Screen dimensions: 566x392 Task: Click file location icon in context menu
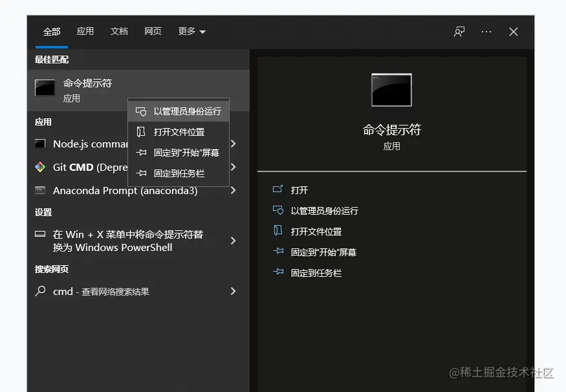pyautogui.click(x=141, y=132)
